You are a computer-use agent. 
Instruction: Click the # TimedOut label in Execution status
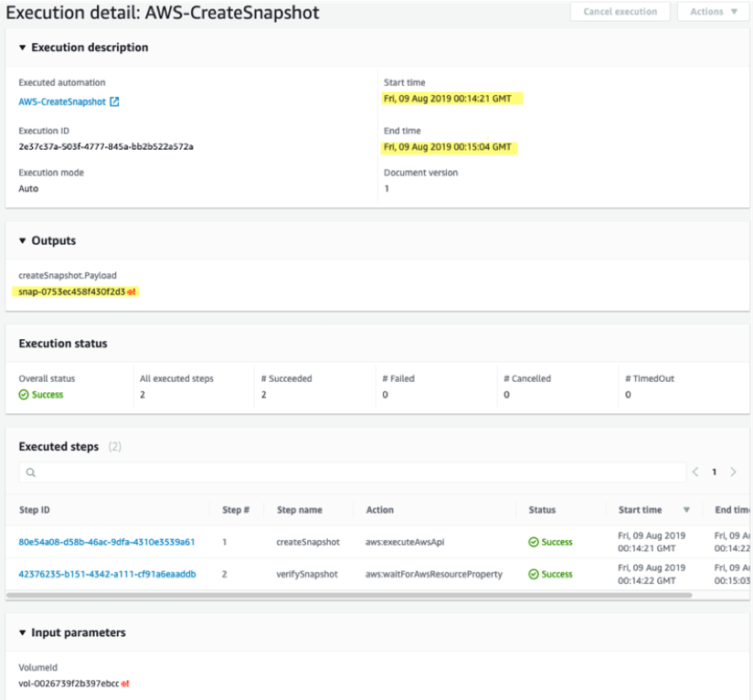click(x=649, y=378)
